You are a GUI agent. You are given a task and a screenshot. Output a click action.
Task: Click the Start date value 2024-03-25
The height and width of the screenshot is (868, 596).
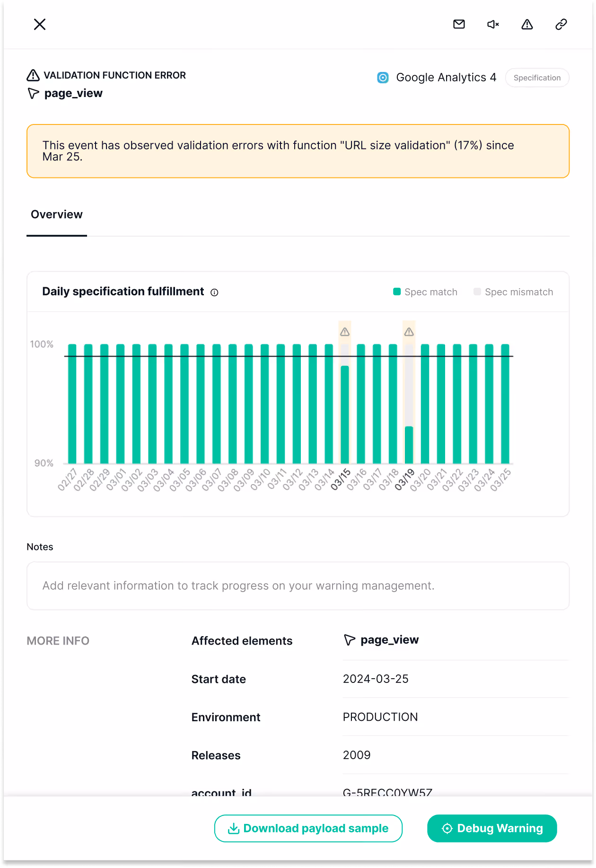click(x=376, y=679)
